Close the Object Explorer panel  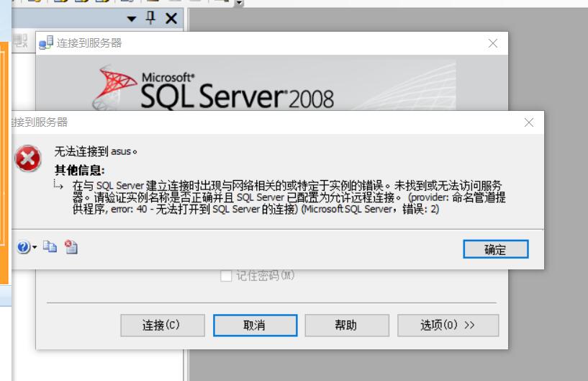171,18
